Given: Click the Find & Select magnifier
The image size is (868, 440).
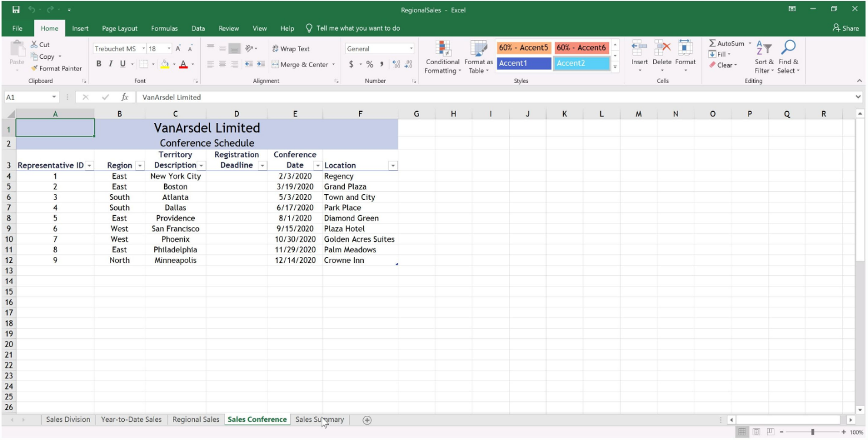Looking at the screenshot, I should click(789, 48).
